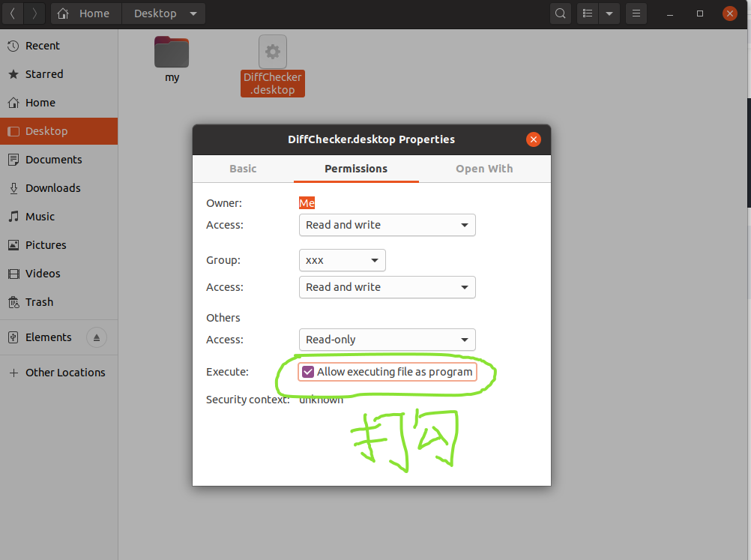751x560 pixels.
Task: Open the 'my' folder icon
Action: point(172,53)
